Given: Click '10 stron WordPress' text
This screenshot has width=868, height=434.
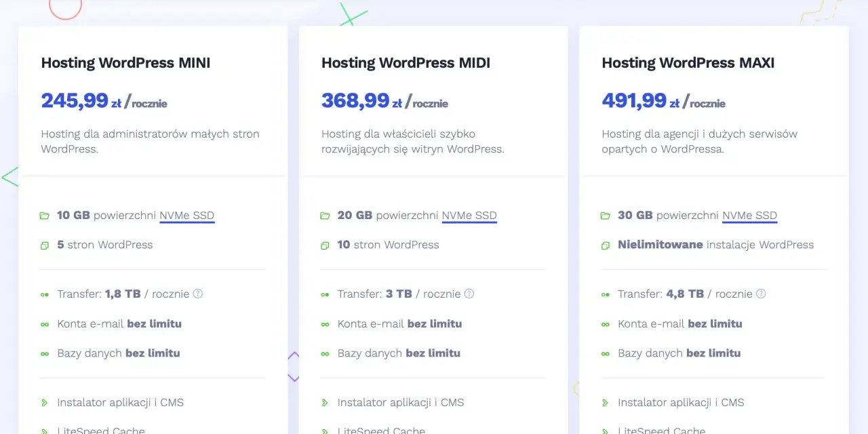Looking at the screenshot, I should [388, 245].
